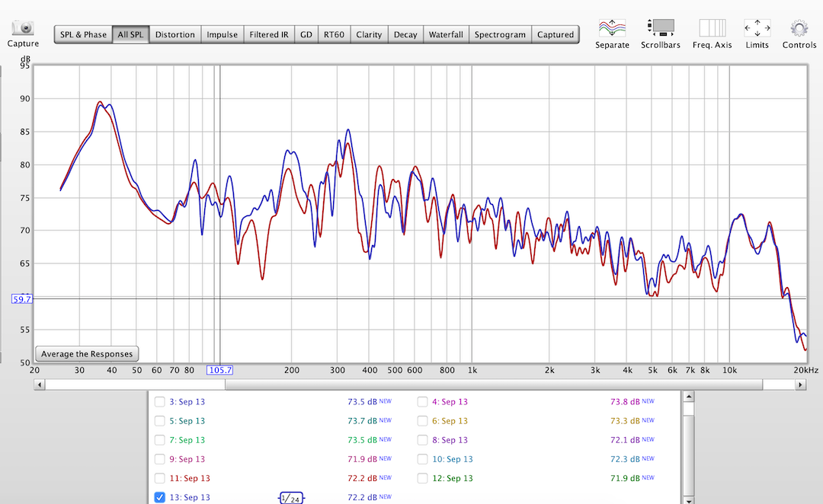
Task: Open the Controls gear icon
Action: coord(799,28)
